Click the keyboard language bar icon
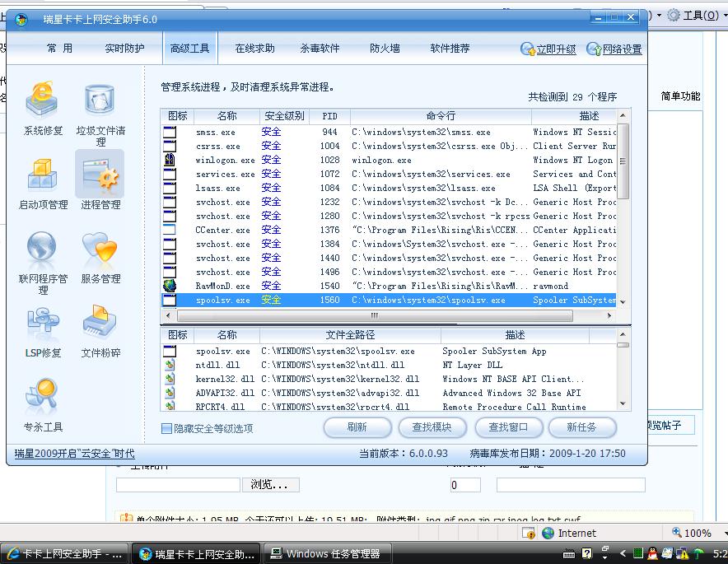Screen dimensions: 728x564 (569, 553)
